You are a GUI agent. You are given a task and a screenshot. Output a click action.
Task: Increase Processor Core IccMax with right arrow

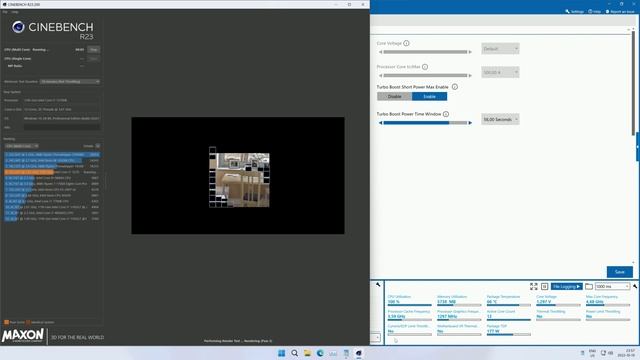pos(470,76)
